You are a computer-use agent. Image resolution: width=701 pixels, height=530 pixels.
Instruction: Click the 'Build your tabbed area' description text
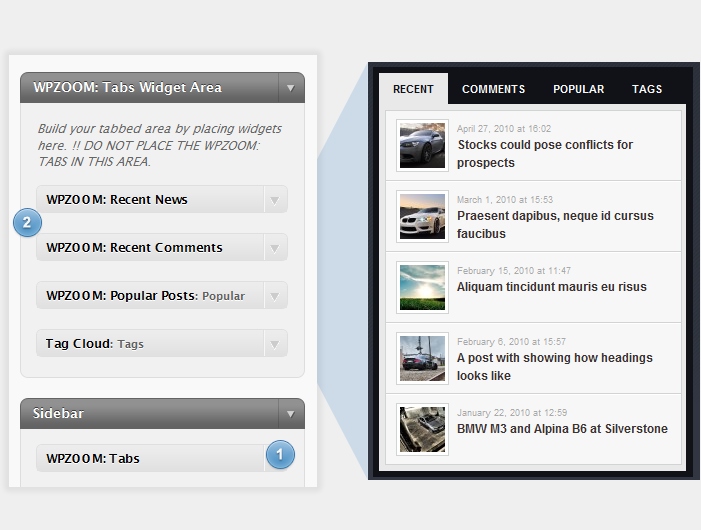click(x=160, y=145)
